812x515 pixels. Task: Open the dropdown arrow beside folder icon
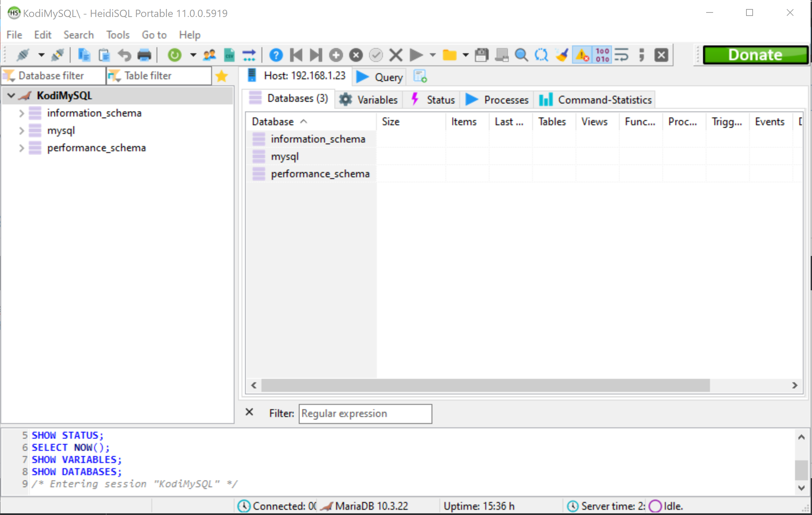466,55
